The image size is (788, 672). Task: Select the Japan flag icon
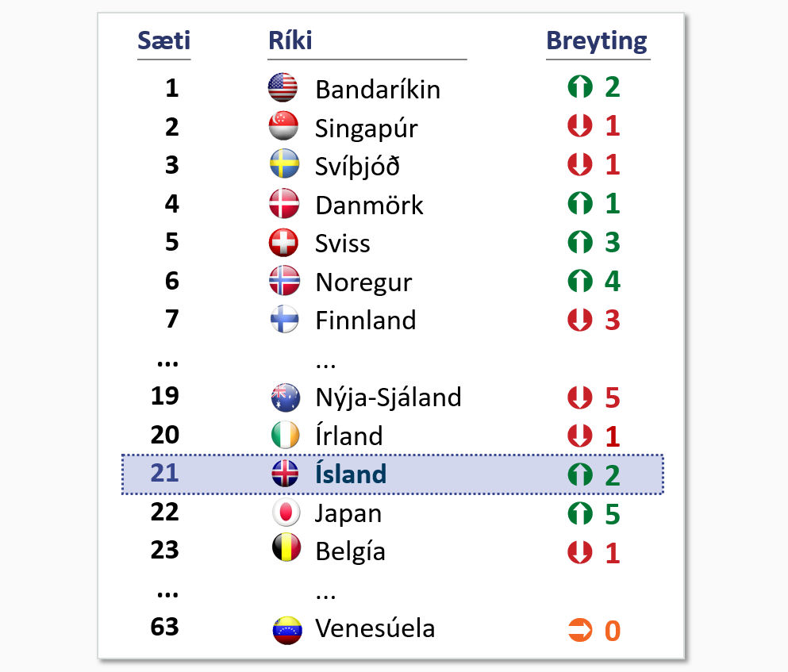coord(286,513)
